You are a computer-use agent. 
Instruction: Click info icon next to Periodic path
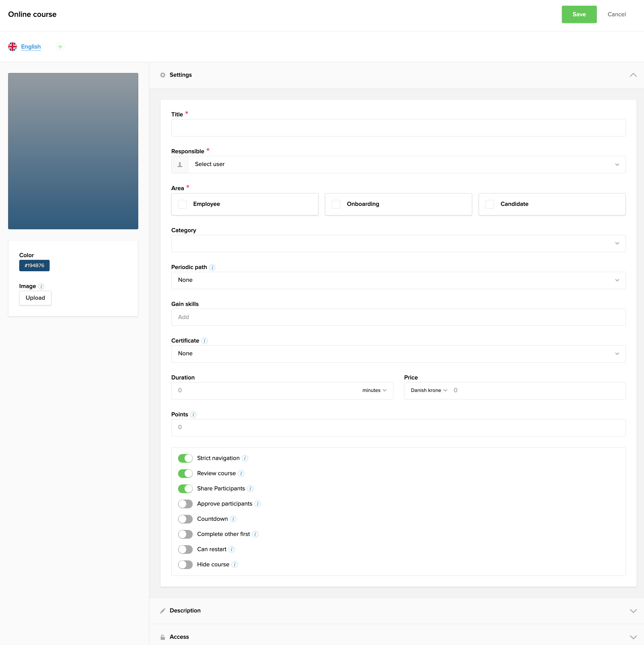point(212,267)
